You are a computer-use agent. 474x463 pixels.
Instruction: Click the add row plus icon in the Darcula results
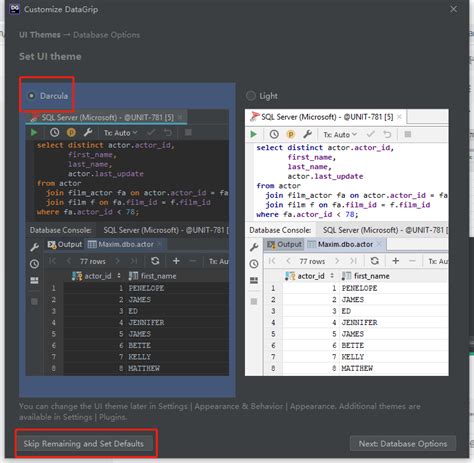tap(176, 261)
